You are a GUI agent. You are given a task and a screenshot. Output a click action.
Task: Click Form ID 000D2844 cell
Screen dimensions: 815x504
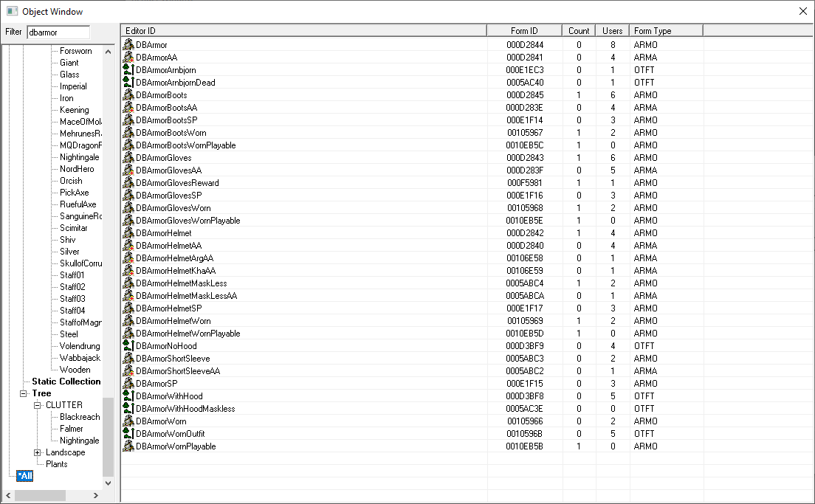pos(525,45)
